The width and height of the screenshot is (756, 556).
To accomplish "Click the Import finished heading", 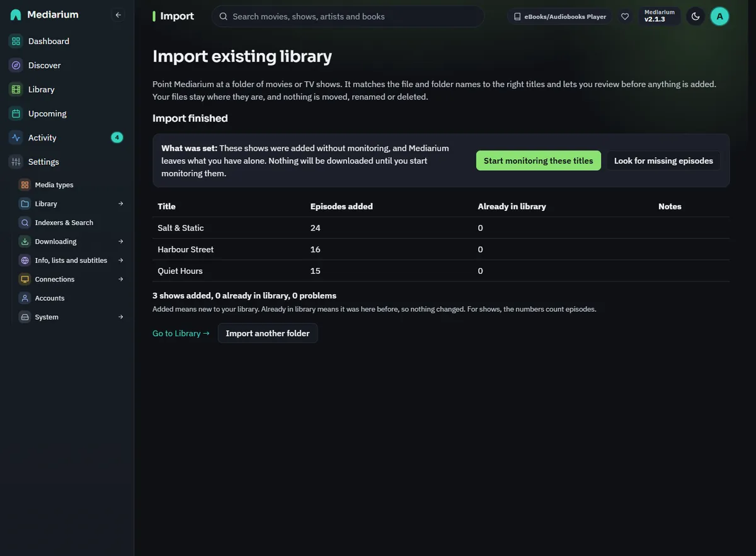I will pos(190,118).
